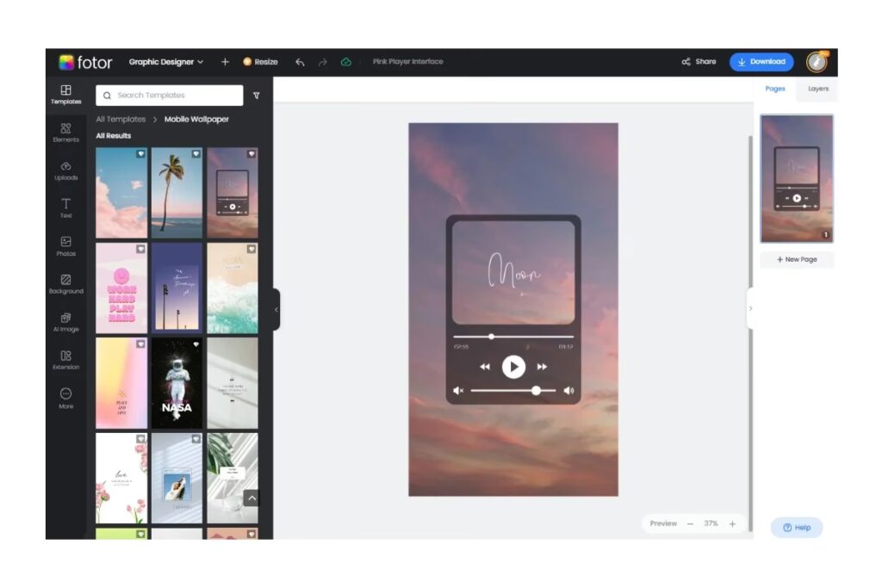Click the template filter funnel icon
The image size is (882, 588).
(x=256, y=96)
